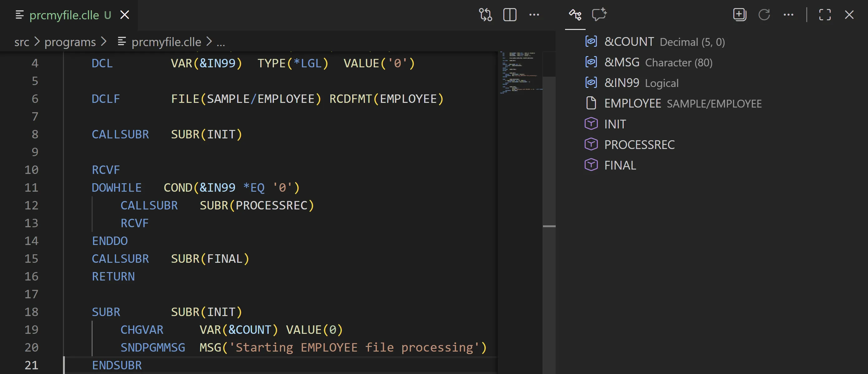Refresh the side panel view
The width and height of the screenshot is (868, 374).
coord(764,15)
